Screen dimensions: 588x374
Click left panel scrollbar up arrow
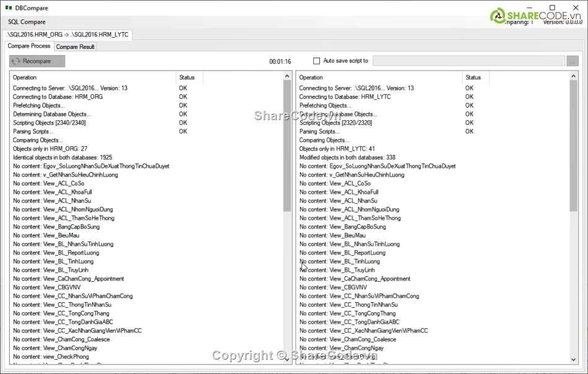[x=287, y=76]
